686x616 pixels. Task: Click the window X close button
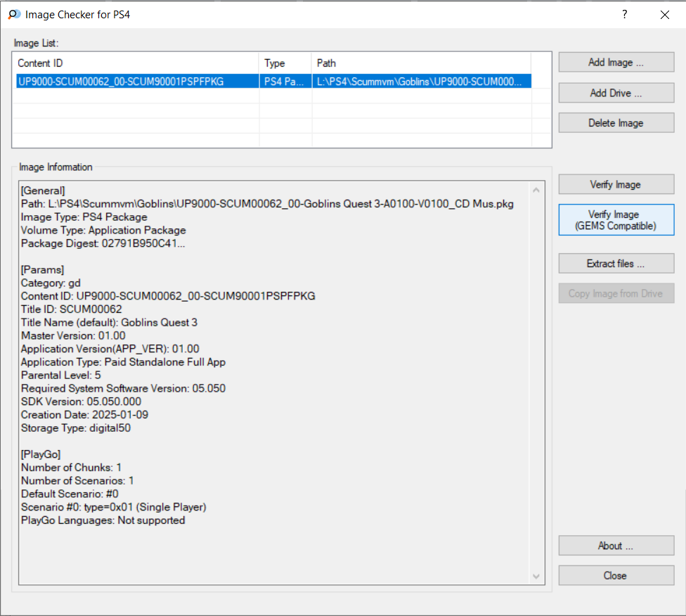tap(665, 15)
